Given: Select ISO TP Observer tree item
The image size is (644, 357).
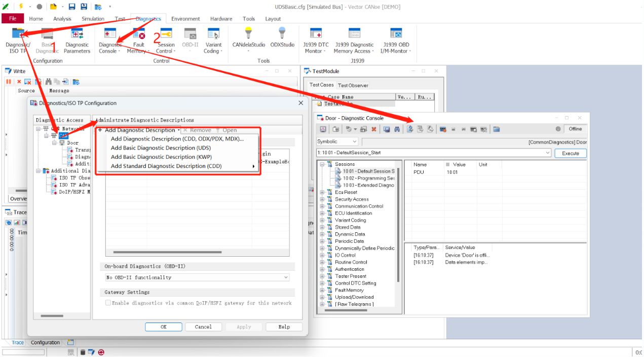Looking at the screenshot, I should click(74, 178).
